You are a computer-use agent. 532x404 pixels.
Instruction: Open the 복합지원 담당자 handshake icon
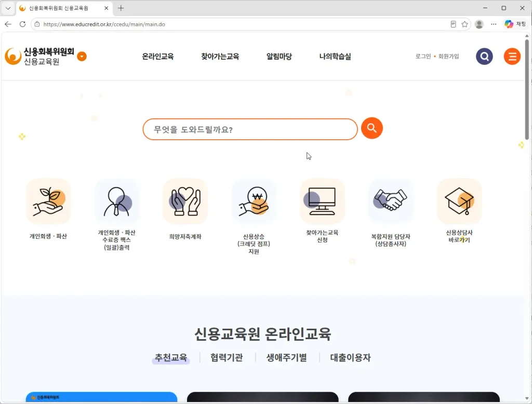pyautogui.click(x=391, y=201)
